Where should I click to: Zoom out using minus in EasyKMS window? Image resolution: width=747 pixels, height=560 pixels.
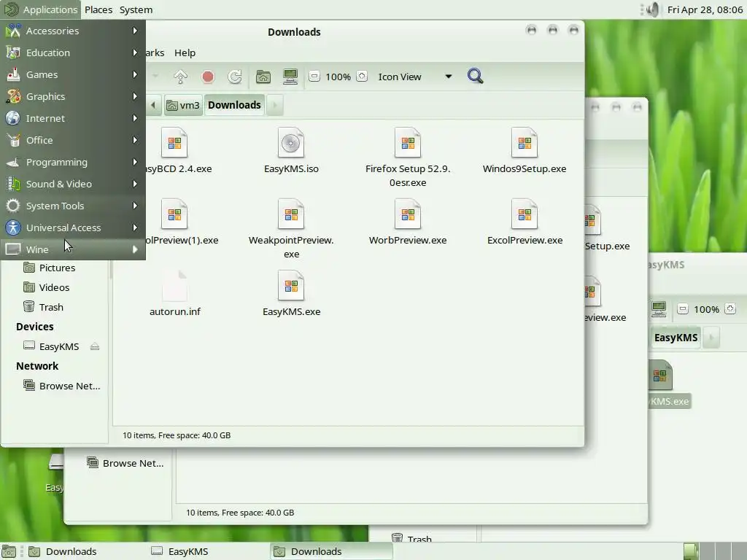coord(682,309)
